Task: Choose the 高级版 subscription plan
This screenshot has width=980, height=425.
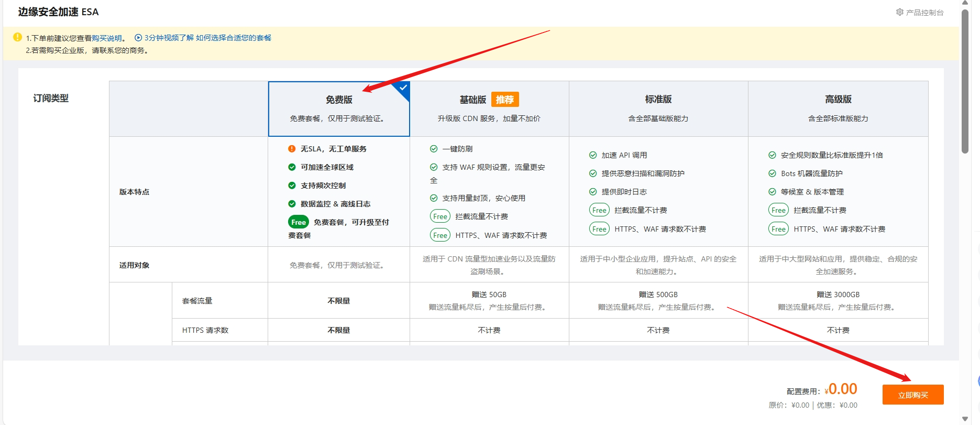Action: 838,108
